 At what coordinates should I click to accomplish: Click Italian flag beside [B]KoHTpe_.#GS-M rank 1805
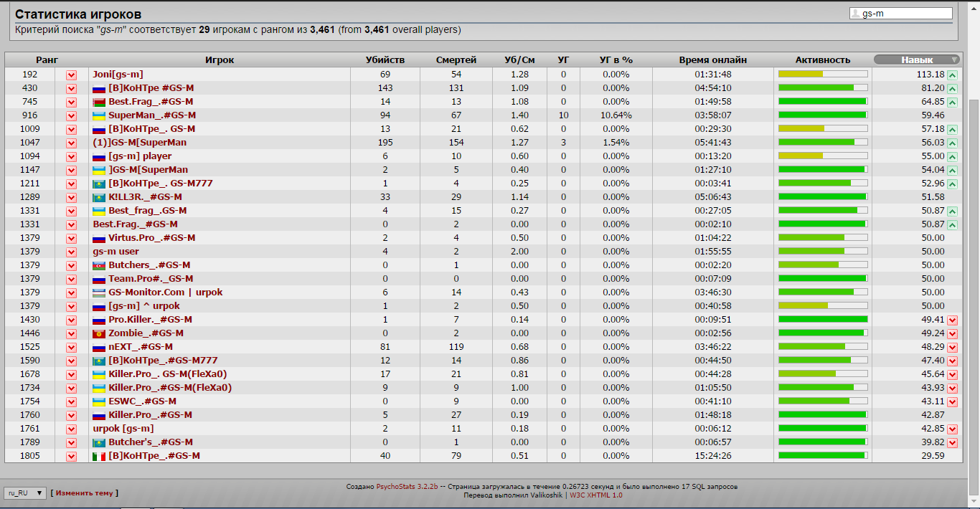coord(99,456)
